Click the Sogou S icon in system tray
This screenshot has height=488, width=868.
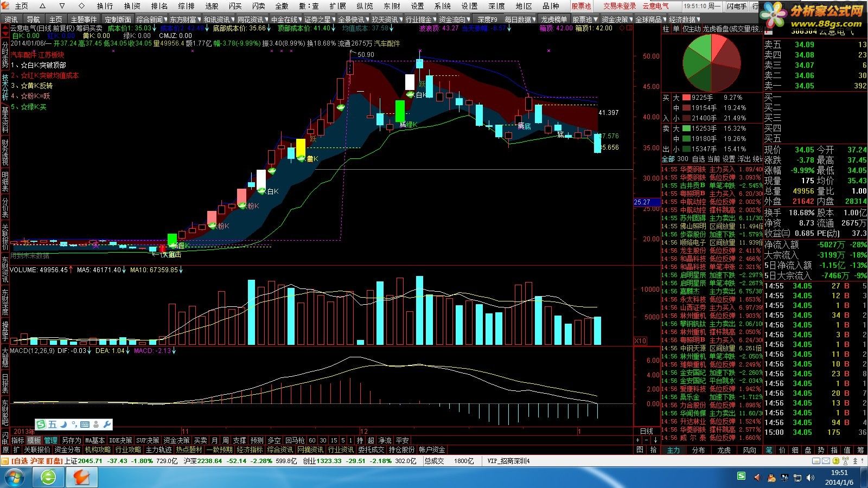[741, 476]
